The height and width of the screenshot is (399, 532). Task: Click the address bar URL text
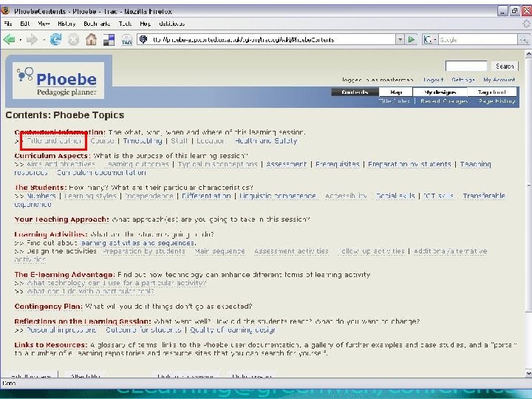coord(243,40)
